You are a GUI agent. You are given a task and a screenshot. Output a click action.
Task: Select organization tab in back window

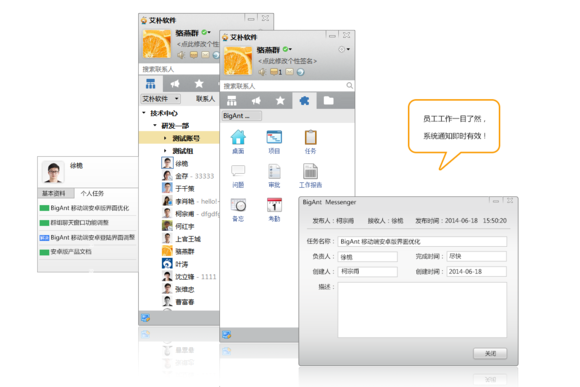[151, 84]
